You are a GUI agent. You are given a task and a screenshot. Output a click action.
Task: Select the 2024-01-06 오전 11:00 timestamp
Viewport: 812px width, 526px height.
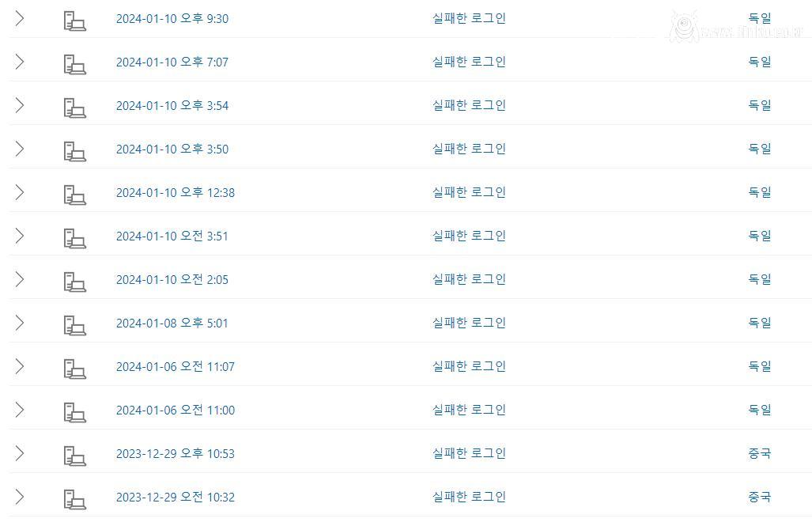coord(176,411)
